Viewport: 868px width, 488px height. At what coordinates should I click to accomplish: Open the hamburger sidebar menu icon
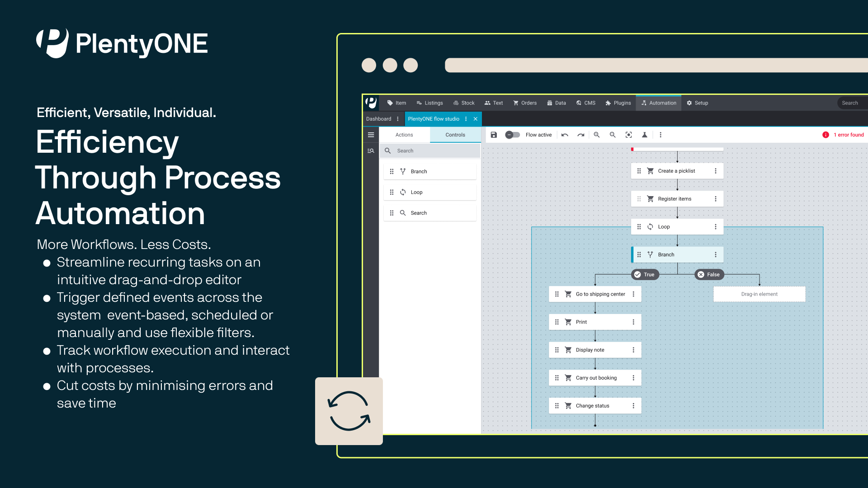click(371, 135)
